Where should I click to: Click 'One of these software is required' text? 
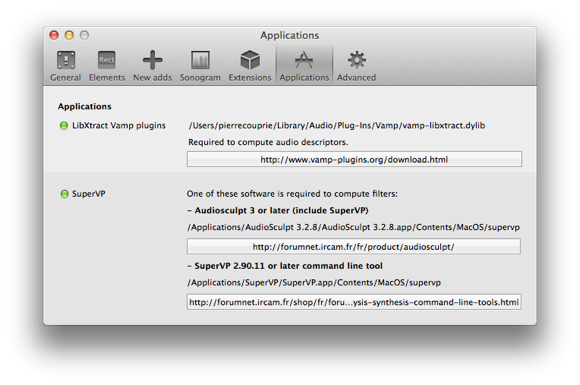[x=292, y=194]
